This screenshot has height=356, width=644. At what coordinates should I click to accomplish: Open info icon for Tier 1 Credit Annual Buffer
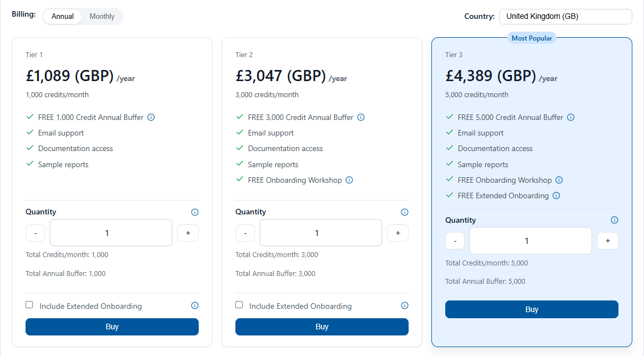pyautogui.click(x=151, y=117)
